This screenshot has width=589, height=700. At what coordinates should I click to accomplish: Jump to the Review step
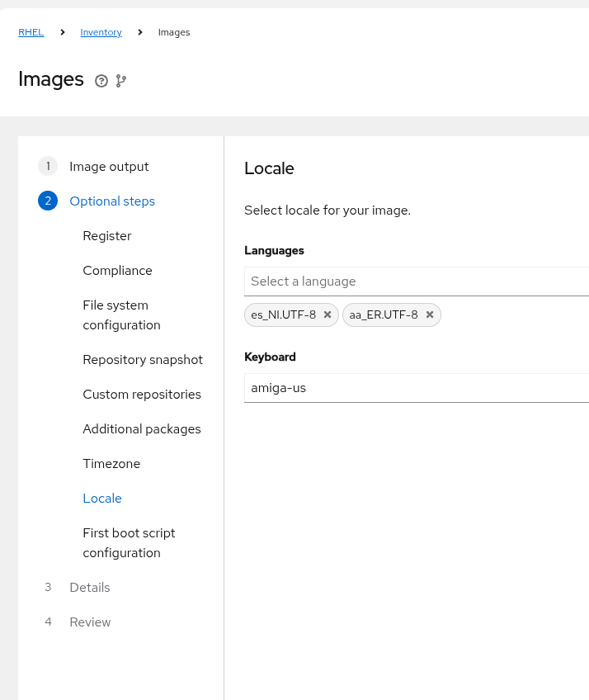[90, 622]
